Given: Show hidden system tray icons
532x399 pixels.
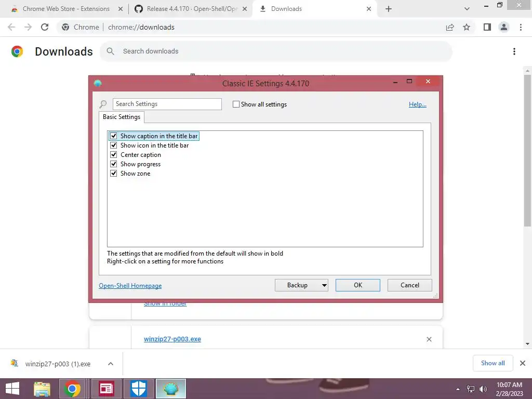Looking at the screenshot, I should [x=458, y=389].
